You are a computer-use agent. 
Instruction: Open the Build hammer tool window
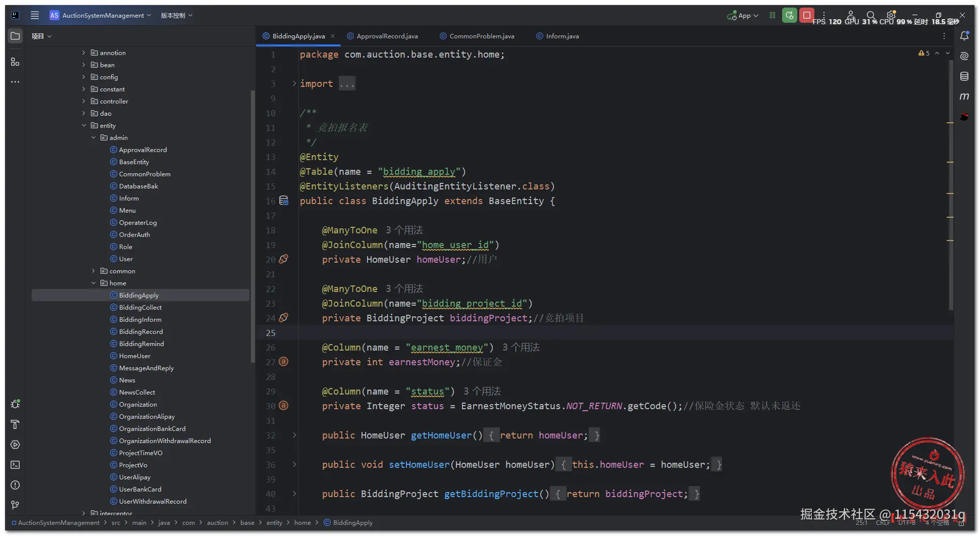point(15,424)
